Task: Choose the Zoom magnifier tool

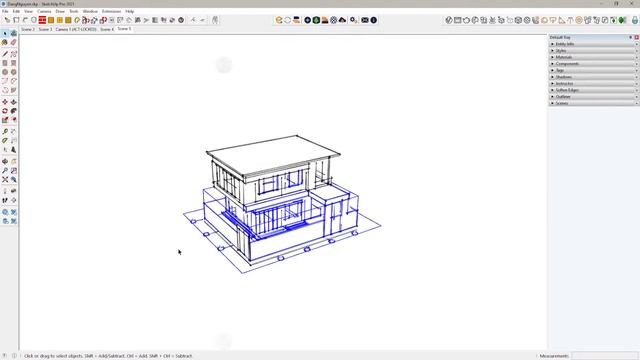Action: tap(5, 170)
